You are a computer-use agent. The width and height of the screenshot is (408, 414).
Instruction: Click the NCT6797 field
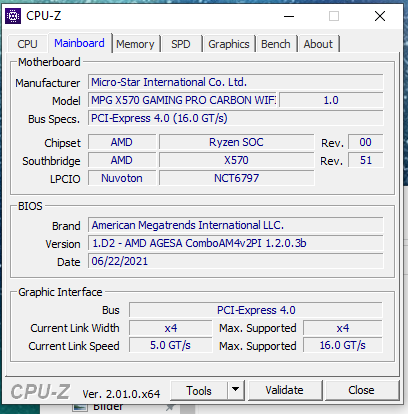click(x=236, y=178)
